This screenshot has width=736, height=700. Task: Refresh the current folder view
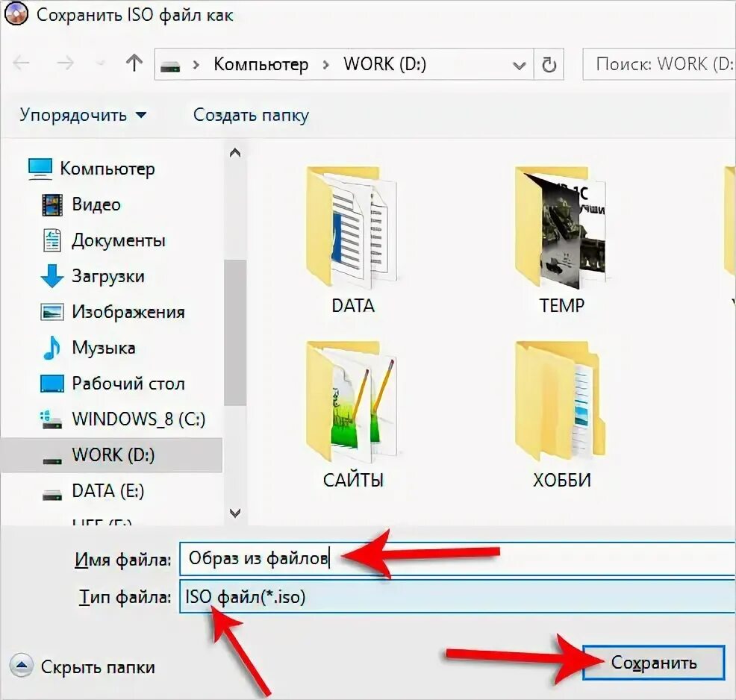coord(549,64)
